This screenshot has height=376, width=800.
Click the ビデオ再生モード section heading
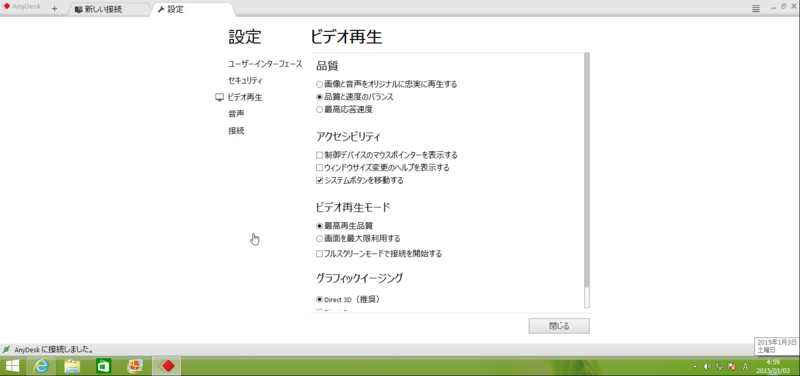pyautogui.click(x=353, y=207)
